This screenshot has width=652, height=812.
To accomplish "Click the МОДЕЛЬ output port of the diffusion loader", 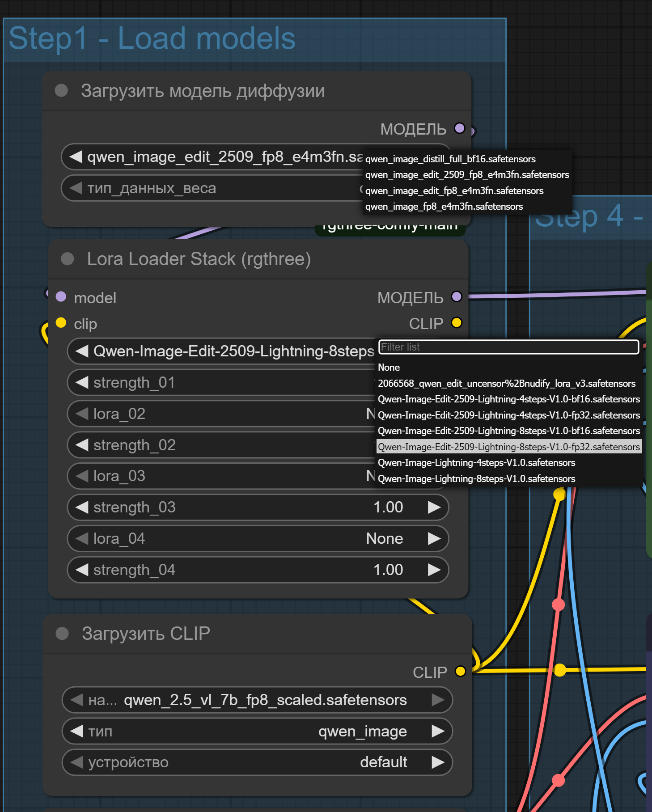I will (459, 128).
